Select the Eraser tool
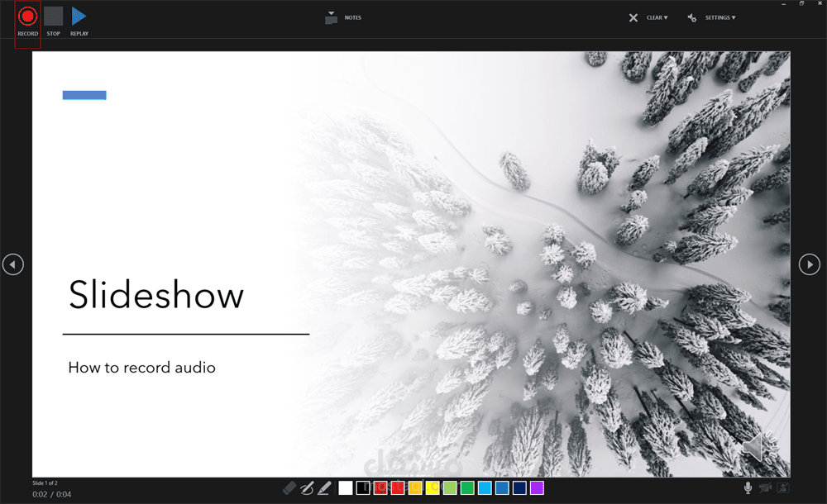 click(x=289, y=488)
